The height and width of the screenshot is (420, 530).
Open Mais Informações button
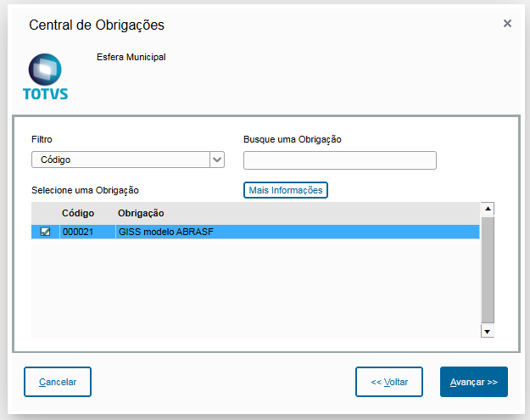coord(286,190)
